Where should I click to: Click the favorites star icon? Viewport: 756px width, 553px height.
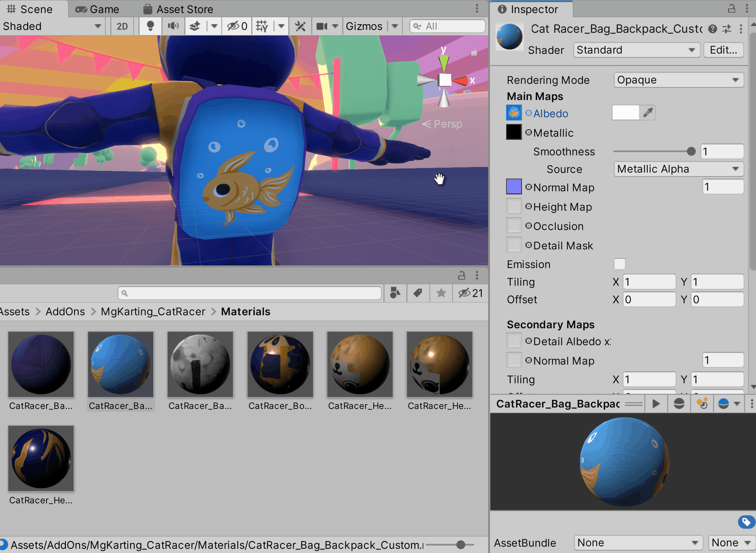point(441,293)
